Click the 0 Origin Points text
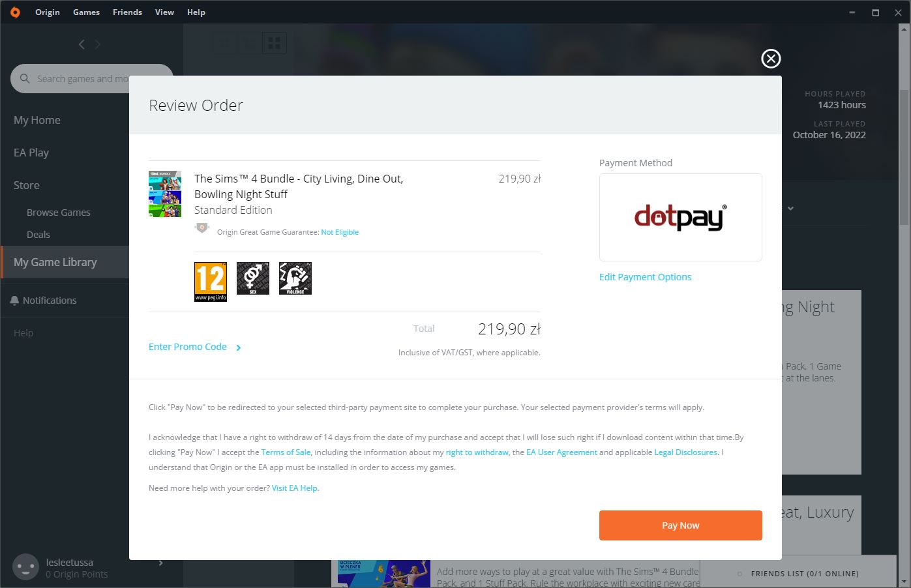This screenshot has width=911, height=588. pyautogui.click(x=77, y=574)
